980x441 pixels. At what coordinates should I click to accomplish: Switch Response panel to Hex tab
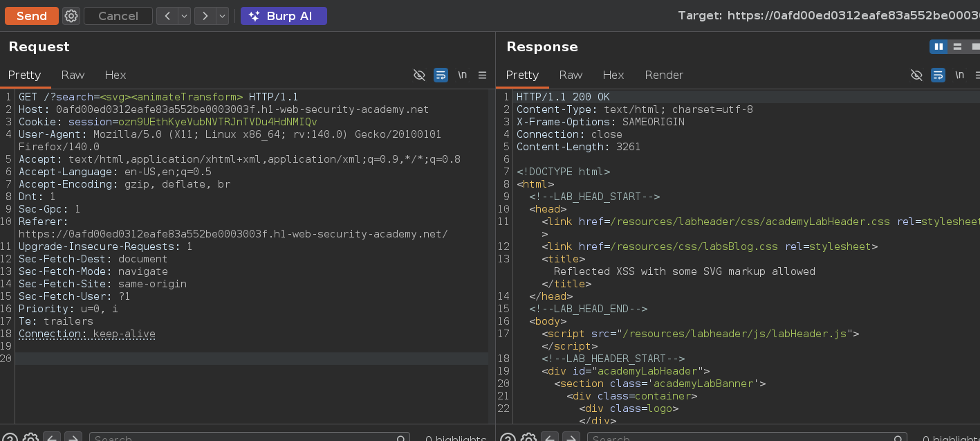613,75
